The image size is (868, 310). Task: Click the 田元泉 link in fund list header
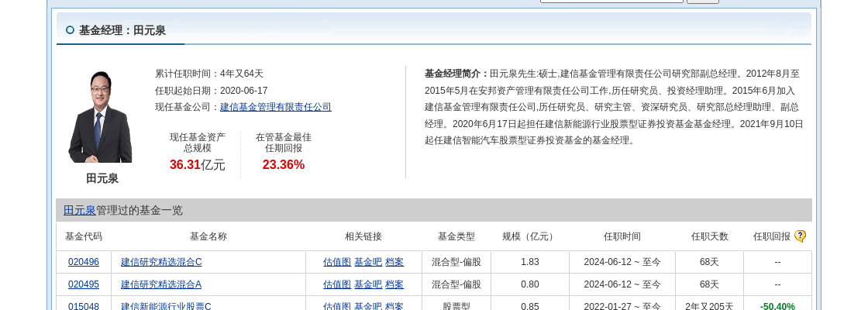coord(79,210)
